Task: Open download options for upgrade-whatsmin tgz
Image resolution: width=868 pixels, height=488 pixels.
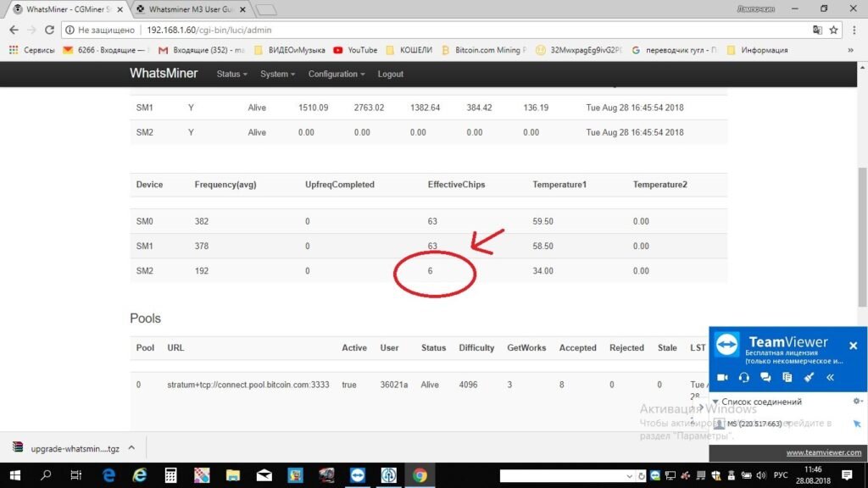Action: (x=131, y=447)
